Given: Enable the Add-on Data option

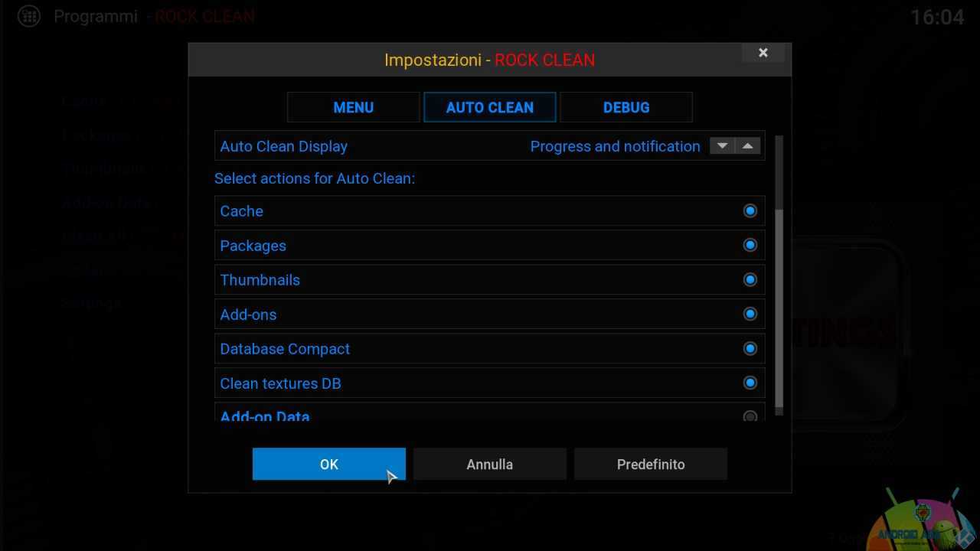Looking at the screenshot, I should 750,416.
